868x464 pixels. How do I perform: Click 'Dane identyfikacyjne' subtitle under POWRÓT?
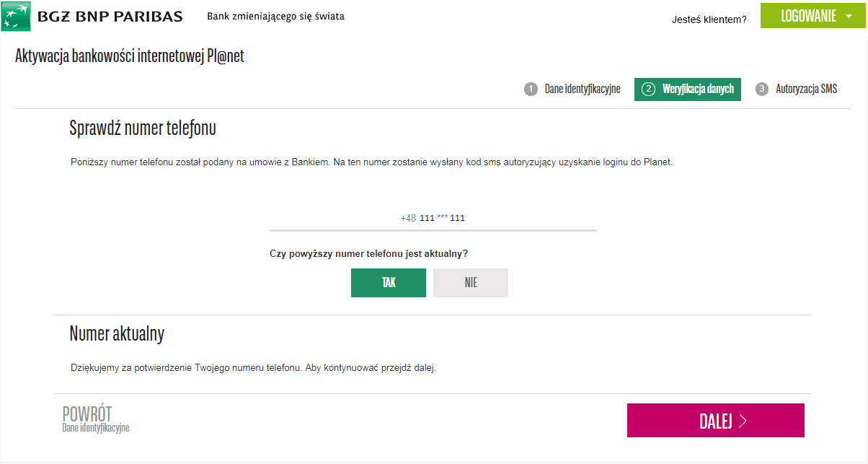click(x=95, y=428)
